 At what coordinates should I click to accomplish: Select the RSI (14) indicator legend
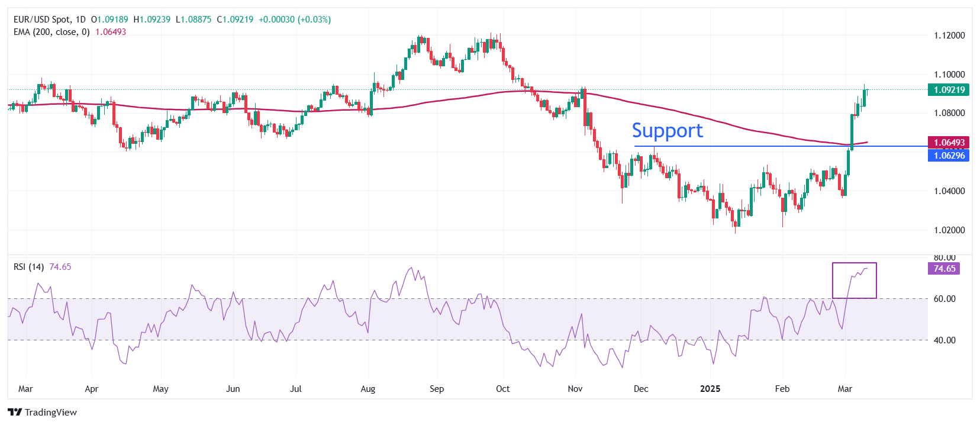click(x=28, y=267)
